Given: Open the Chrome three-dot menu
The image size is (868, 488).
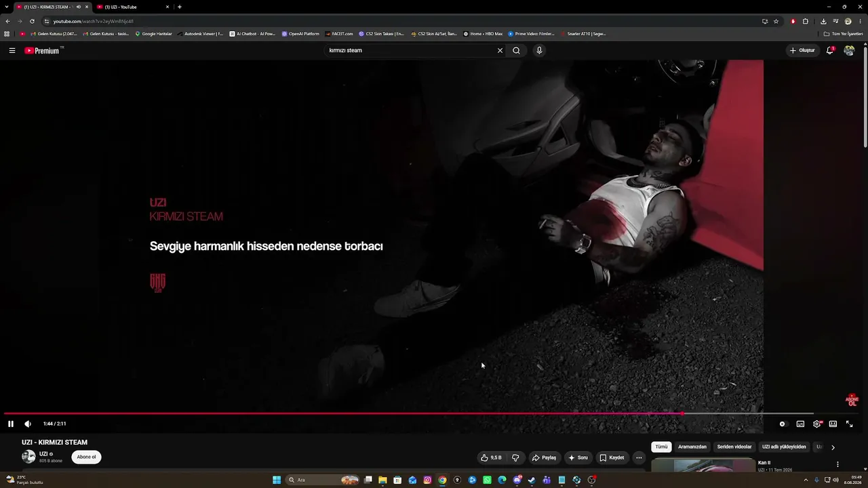Looking at the screenshot, I should coord(860,21).
